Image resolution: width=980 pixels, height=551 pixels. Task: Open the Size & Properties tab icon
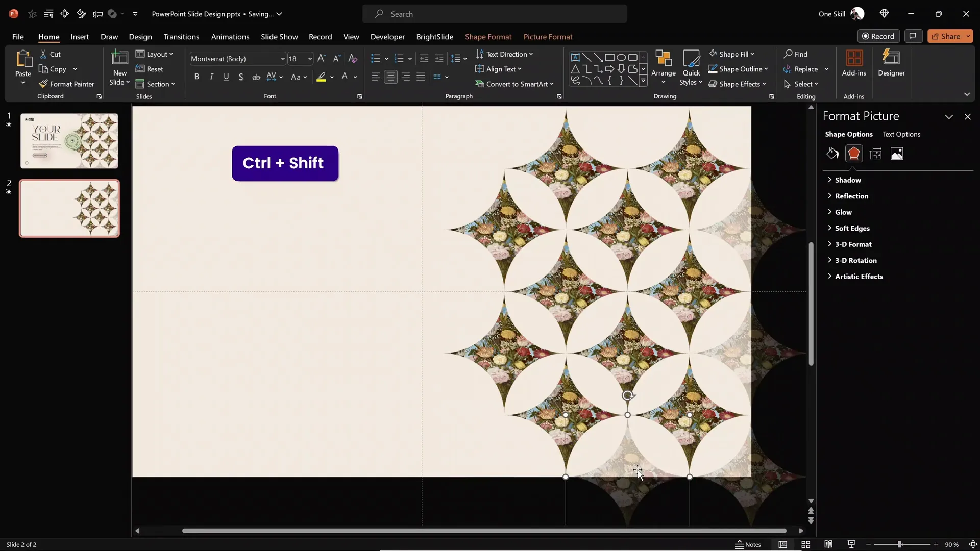pyautogui.click(x=875, y=154)
